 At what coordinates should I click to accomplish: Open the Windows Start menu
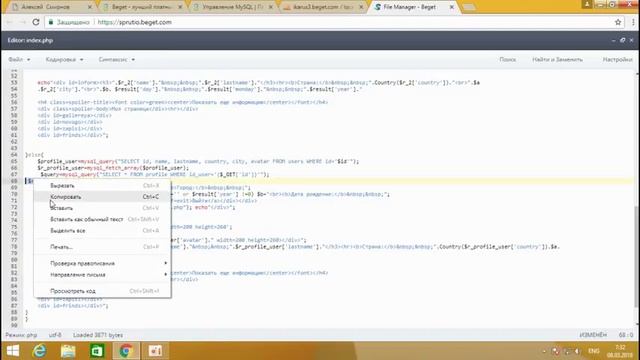point(13,351)
